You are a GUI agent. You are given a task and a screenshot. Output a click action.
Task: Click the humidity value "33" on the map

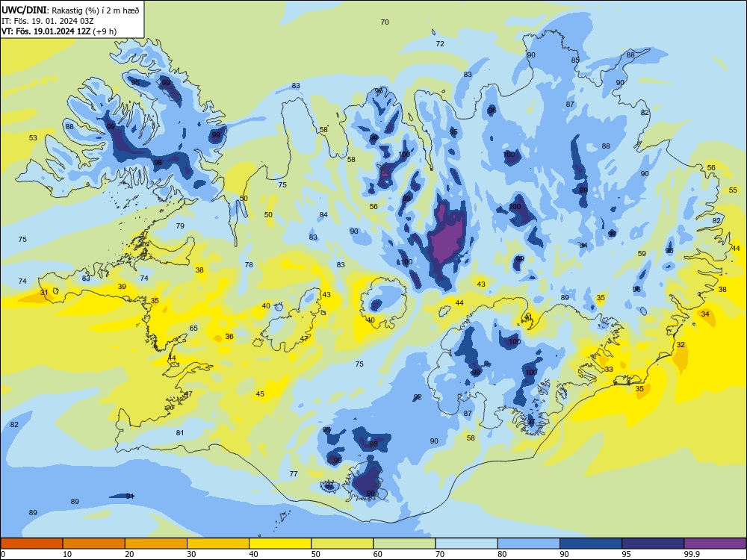click(x=609, y=370)
